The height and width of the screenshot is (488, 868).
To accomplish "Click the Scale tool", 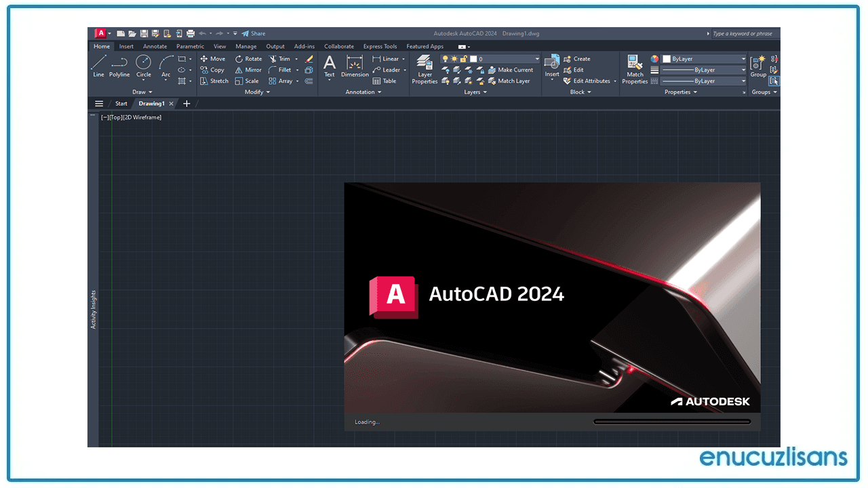I will click(x=247, y=81).
